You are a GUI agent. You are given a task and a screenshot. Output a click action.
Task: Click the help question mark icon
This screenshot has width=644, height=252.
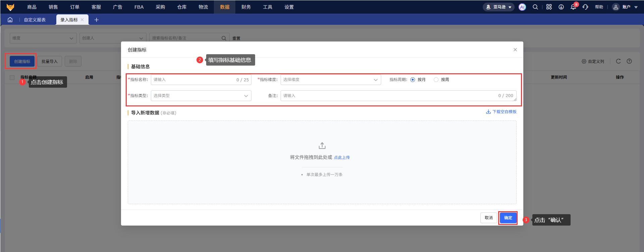(629, 61)
